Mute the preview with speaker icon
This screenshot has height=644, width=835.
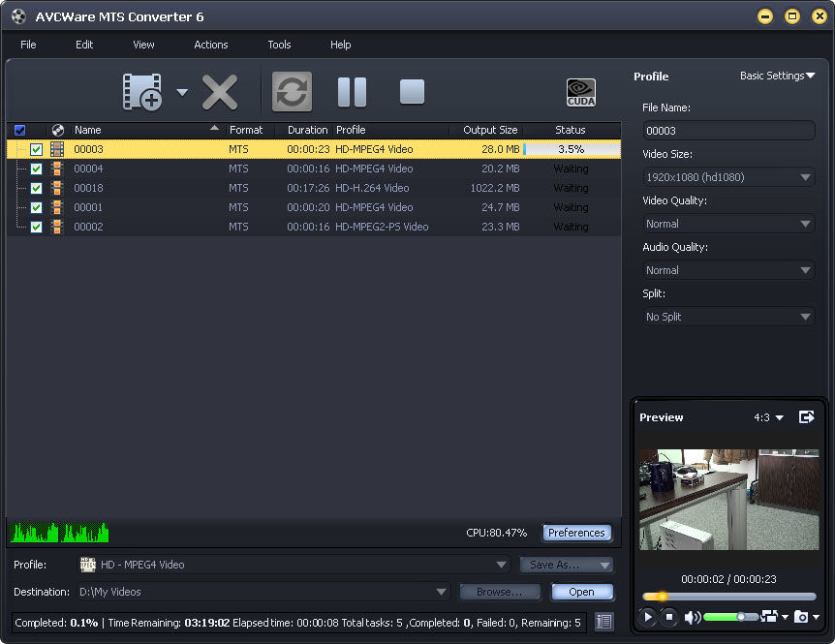click(692, 617)
